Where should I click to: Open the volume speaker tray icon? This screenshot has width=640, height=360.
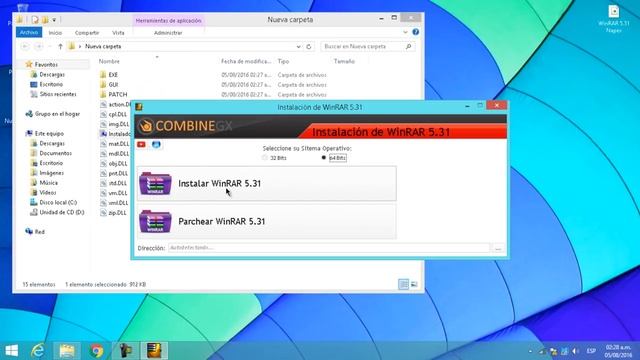tap(575, 351)
